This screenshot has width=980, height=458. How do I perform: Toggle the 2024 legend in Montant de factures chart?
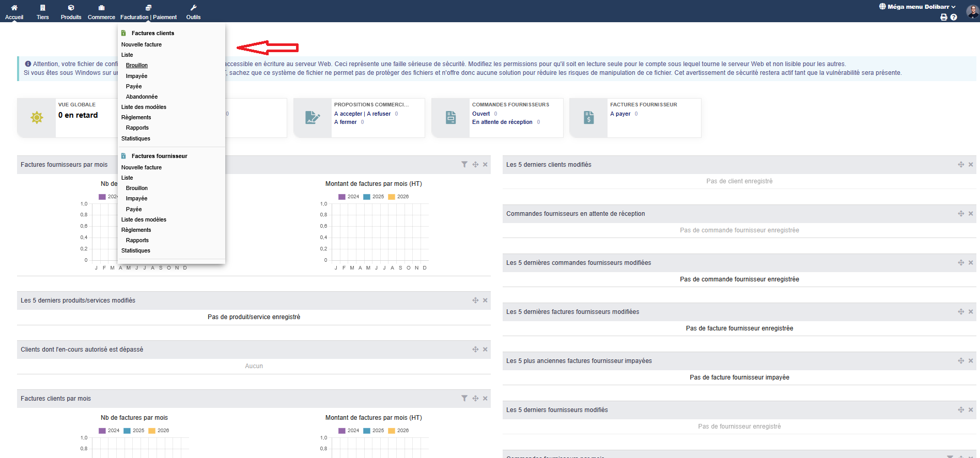349,197
